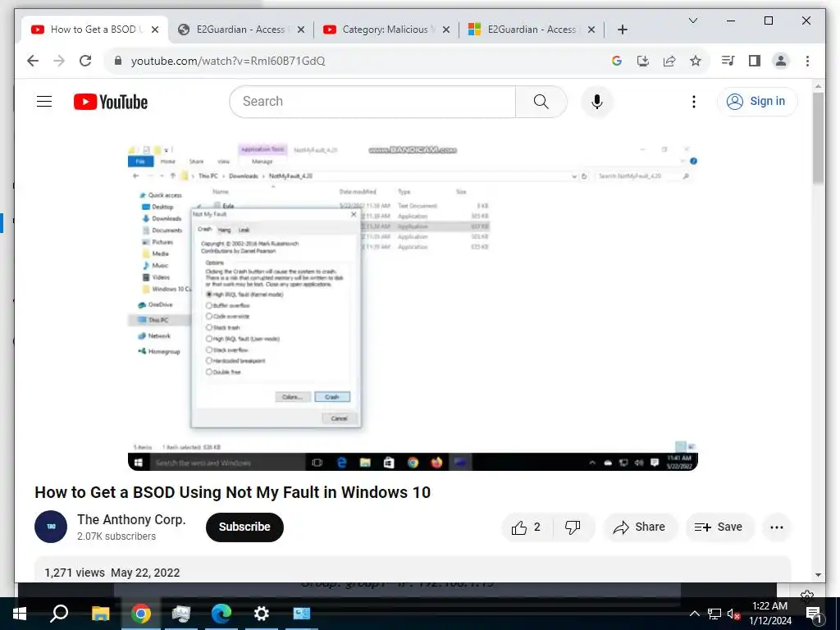840x630 pixels.
Task: Click the scrollbar down arrow
Action: pyautogui.click(x=818, y=575)
